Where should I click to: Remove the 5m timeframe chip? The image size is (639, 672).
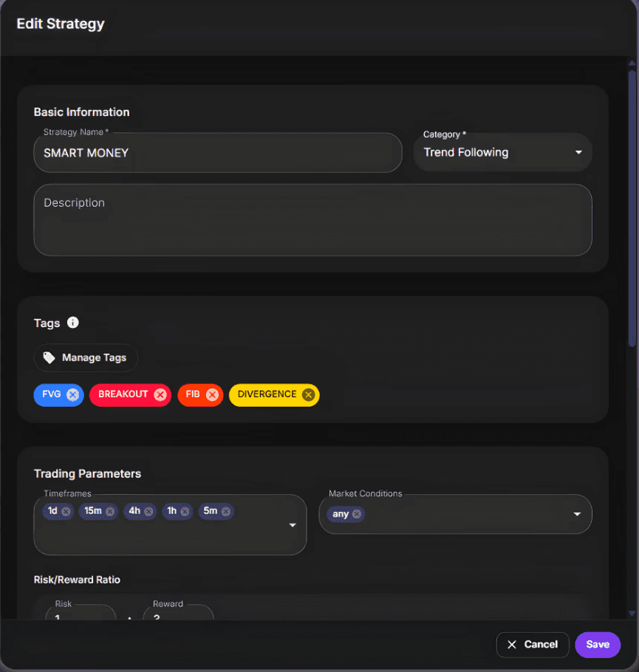[226, 511]
